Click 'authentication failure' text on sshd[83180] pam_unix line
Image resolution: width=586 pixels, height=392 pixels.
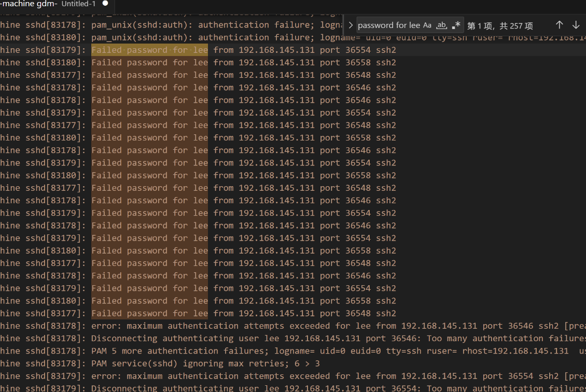(254, 38)
